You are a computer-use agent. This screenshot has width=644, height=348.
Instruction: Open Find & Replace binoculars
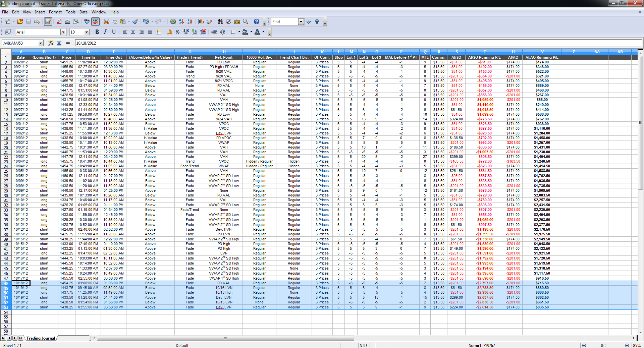220,21
